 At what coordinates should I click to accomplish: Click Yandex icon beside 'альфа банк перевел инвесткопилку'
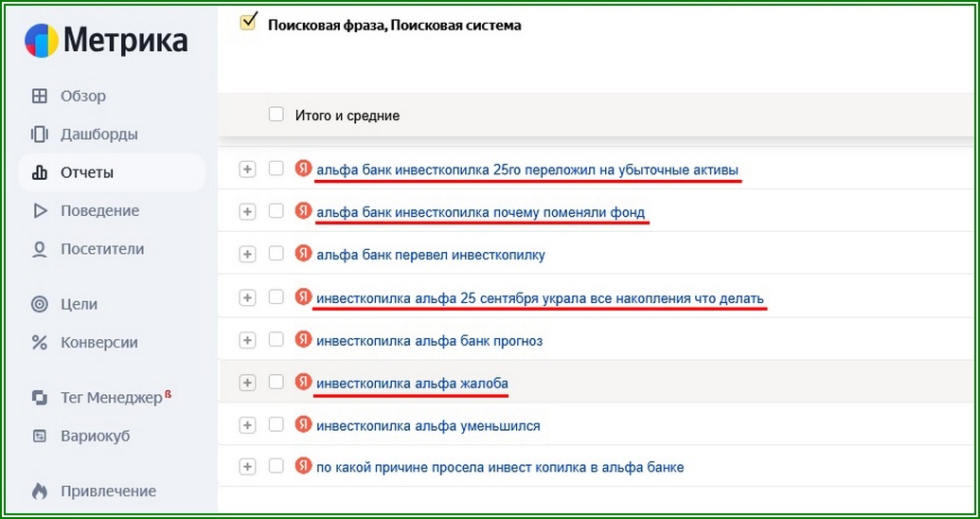(x=303, y=254)
